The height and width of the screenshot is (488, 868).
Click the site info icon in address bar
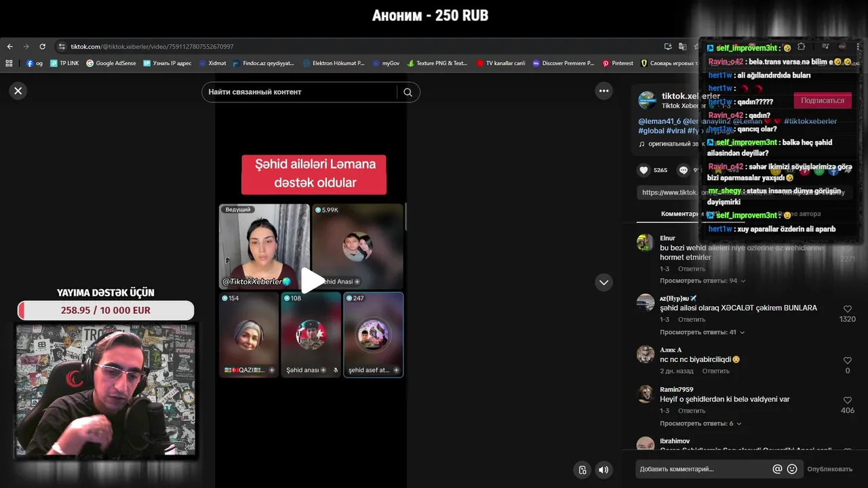(62, 47)
